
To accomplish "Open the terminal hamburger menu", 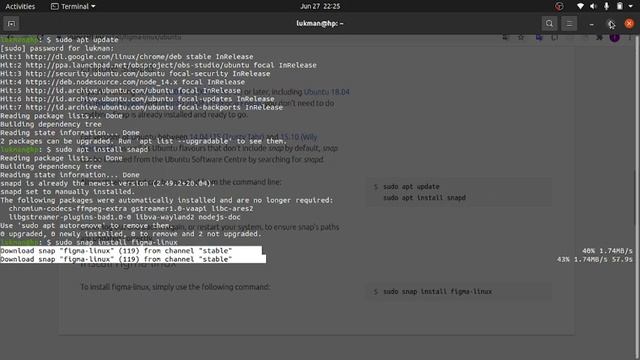I will (x=569, y=24).
